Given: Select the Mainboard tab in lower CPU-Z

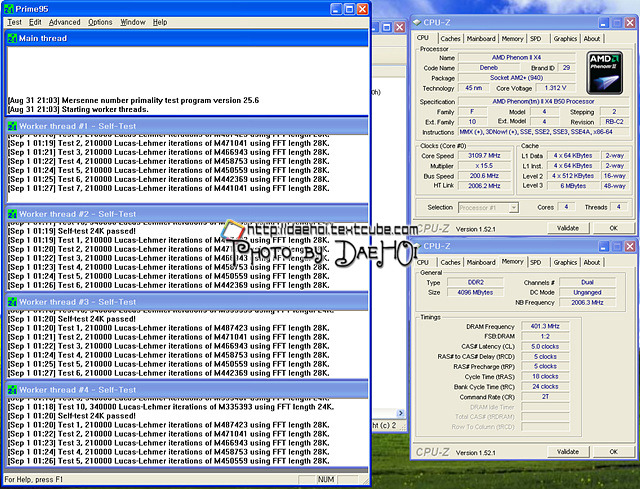Looking at the screenshot, I should 481,262.
